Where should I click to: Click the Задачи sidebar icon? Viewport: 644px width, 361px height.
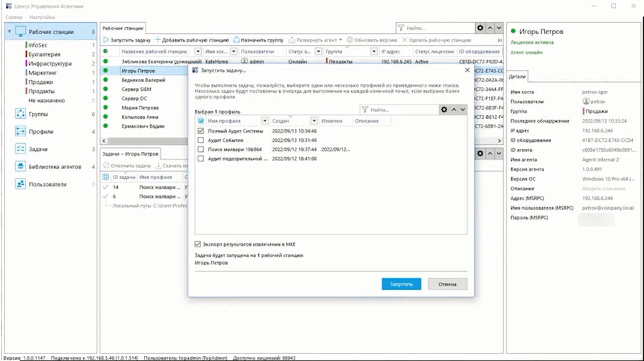click(x=20, y=149)
